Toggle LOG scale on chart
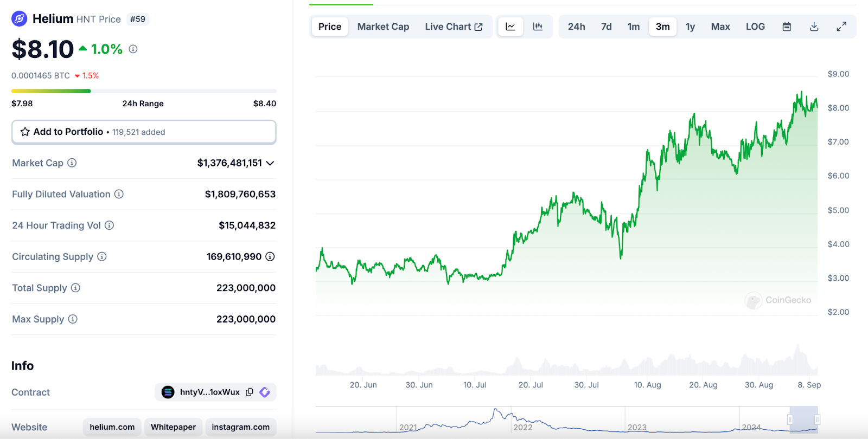The height and width of the screenshot is (439, 868). click(x=755, y=27)
